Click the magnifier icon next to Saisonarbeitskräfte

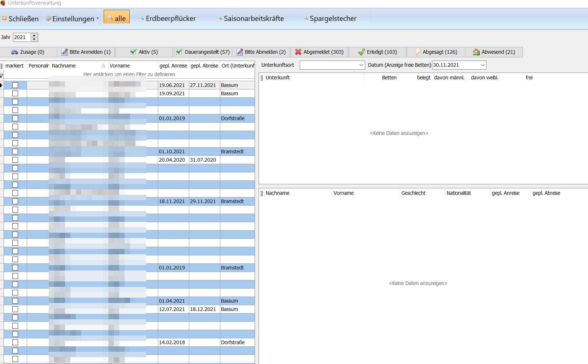219,18
